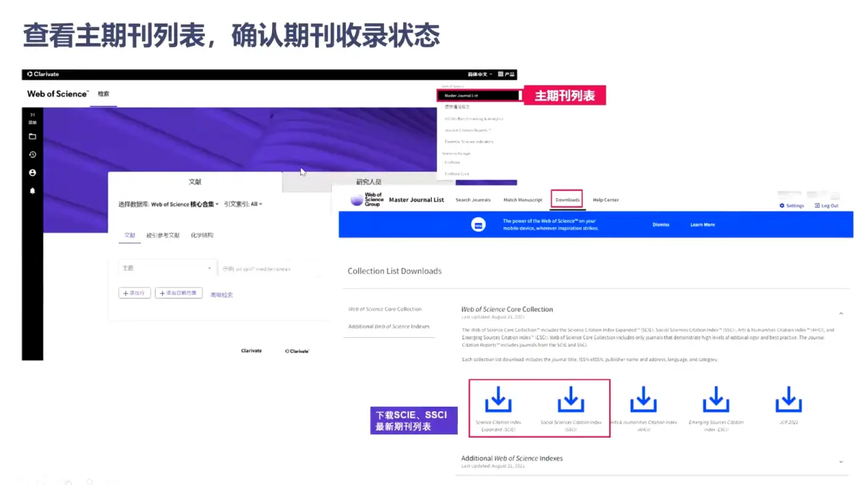This screenshot has height=485, width=868.
Task: Dismiss the blue mobile banner
Action: [x=660, y=225]
